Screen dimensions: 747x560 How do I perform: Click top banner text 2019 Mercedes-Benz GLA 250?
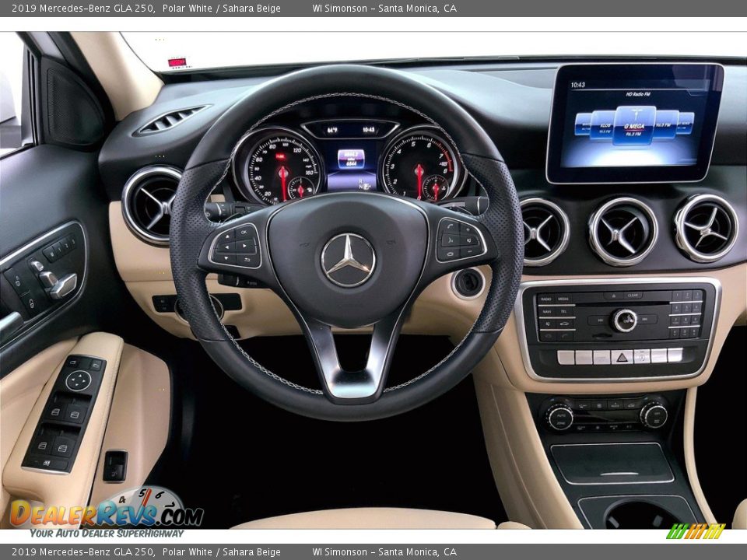[83, 8]
